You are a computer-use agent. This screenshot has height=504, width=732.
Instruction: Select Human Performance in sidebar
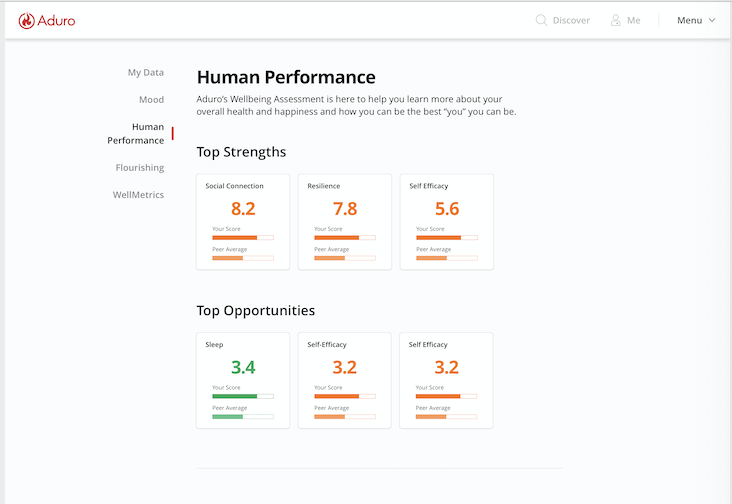coord(136,134)
